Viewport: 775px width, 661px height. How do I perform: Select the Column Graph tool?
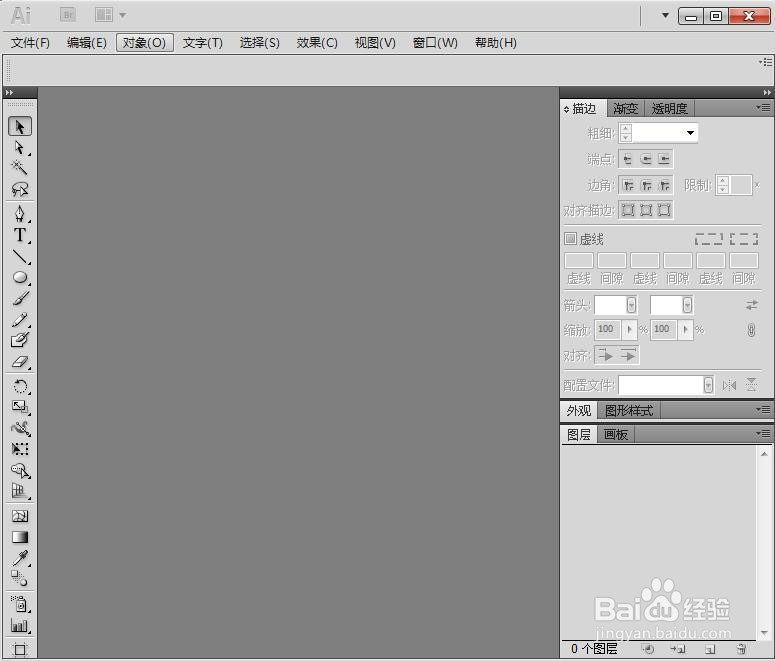click(x=20, y=626)
